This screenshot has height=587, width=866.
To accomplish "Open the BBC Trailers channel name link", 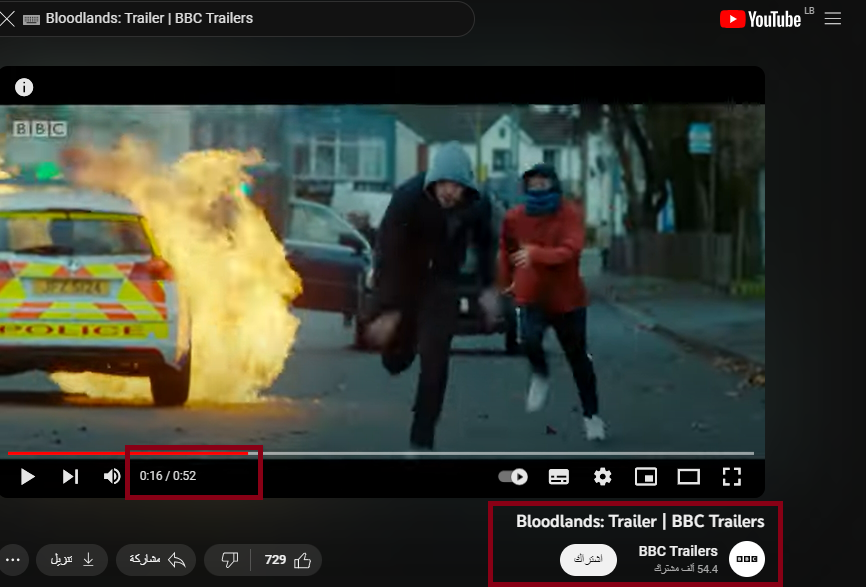I will tap(678, 551).
